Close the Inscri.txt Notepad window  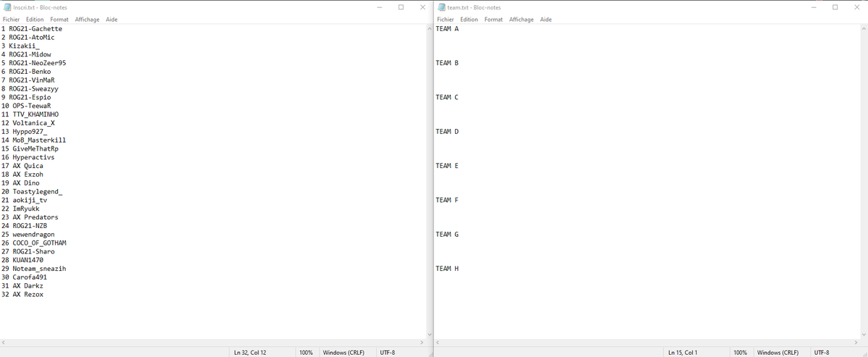pyautogui.click(x=422, y=7)
